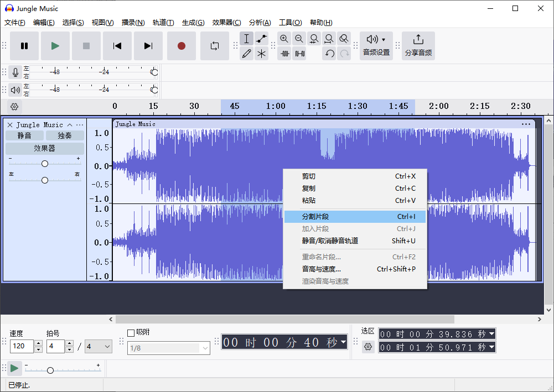Viewport: 554px width, 392px height.
Task: Select the Envelope tool
Action: pyautogui.click(x=262, y=39)
